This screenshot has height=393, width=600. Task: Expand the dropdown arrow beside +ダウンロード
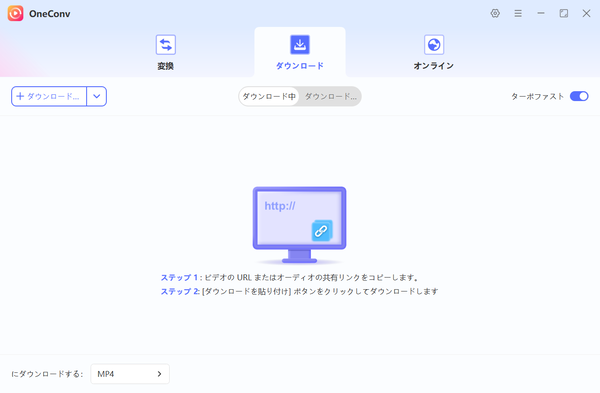pyautogui.click(x=97, y=96)
